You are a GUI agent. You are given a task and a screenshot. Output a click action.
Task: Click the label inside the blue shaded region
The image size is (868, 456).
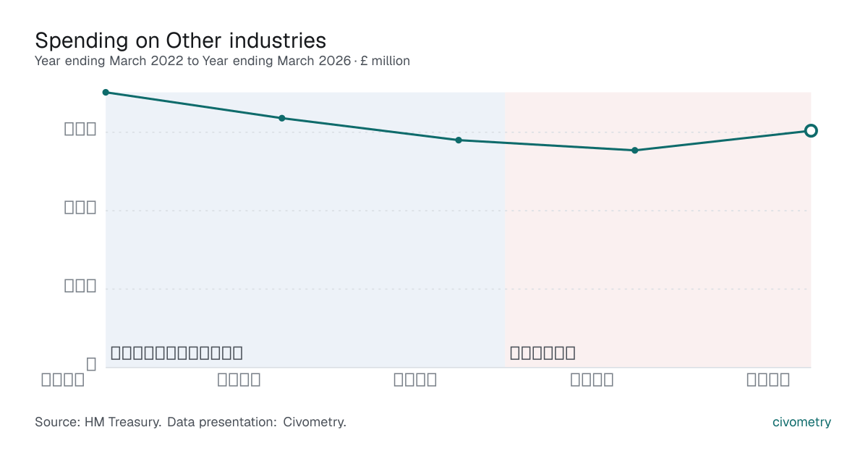[176, 353]
